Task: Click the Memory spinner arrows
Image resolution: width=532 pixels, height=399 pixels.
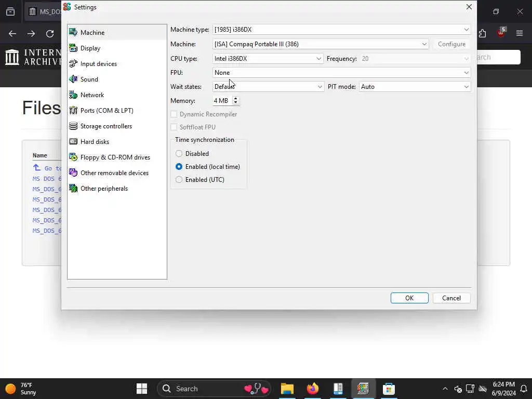Action: click(x=235, y=100)
